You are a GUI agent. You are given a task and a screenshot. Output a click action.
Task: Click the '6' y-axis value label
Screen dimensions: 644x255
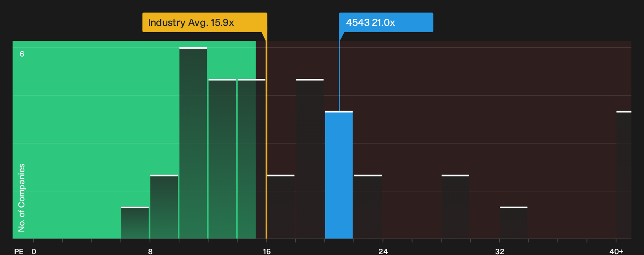click(22, 54)
